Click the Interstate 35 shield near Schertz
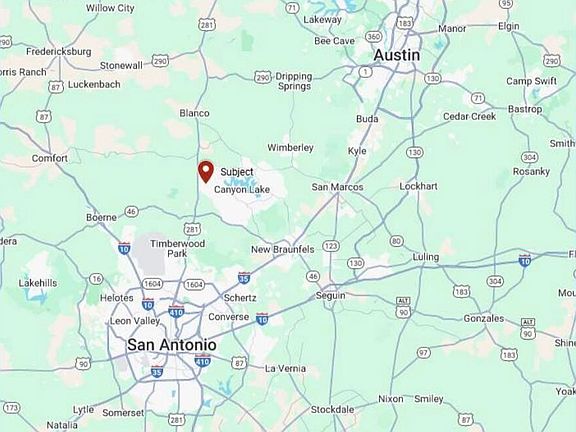 coord(244,278)
